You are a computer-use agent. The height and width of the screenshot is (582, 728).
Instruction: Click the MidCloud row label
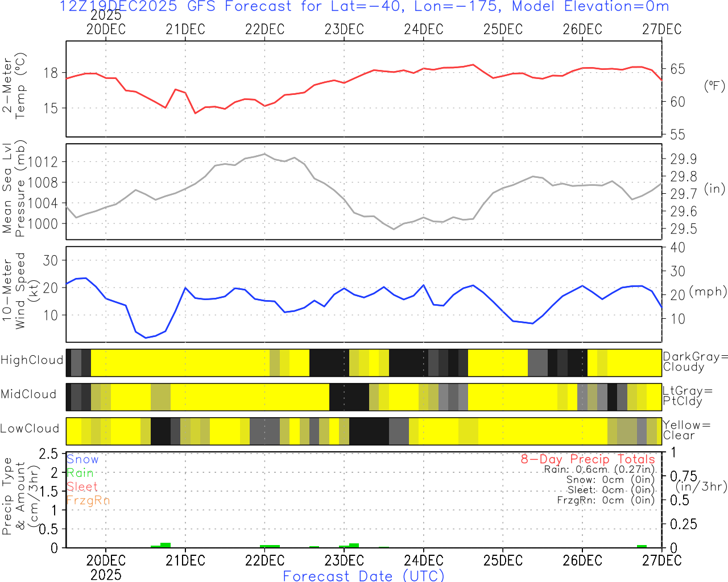pos(28,394)
